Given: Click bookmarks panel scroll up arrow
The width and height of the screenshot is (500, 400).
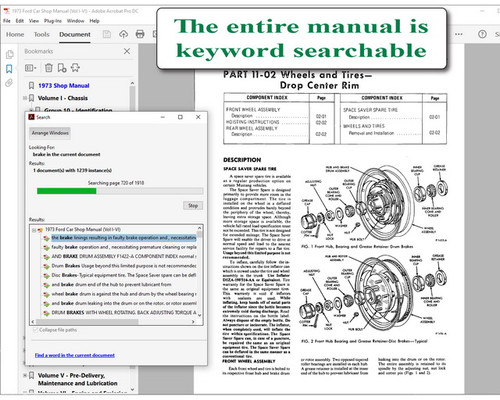Looking at the screenshot, I should 132,83.
